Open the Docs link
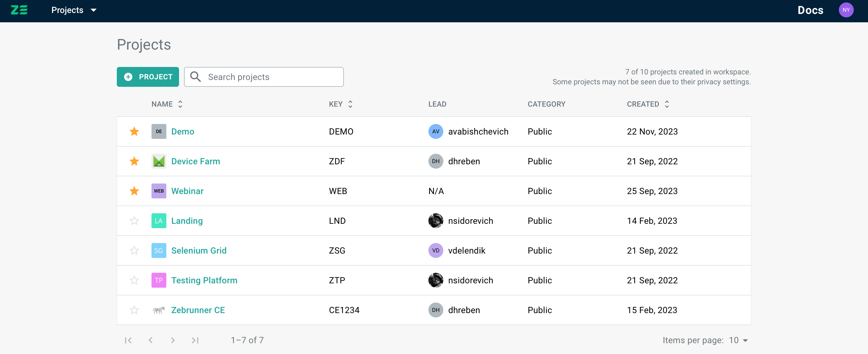The width and height of the screenshot is (868, 354). coord(810,10)
